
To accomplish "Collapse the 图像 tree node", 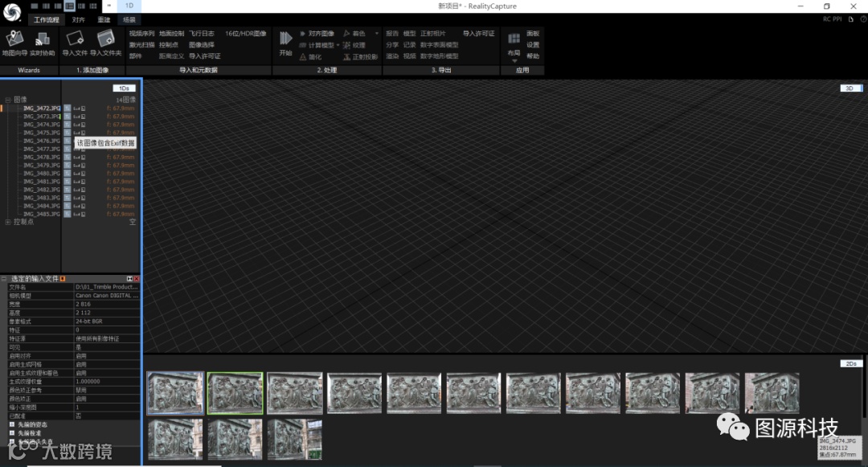I will (x=8, y=100).
